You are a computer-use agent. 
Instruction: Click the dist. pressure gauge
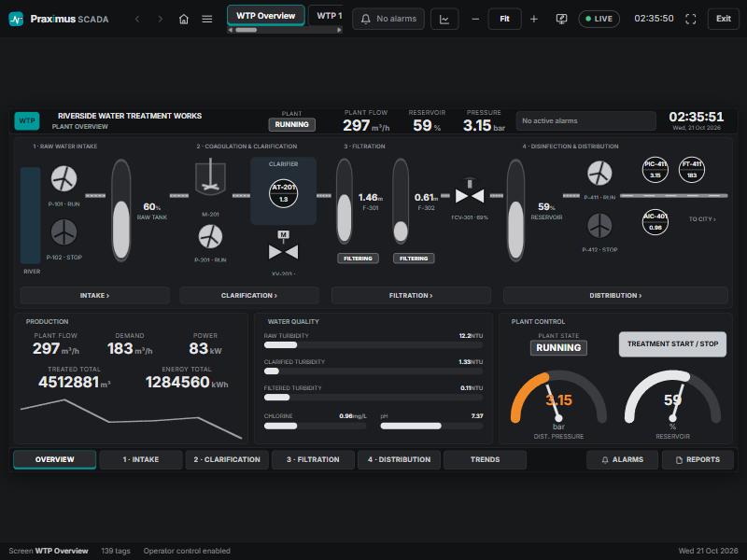(558, 398)
